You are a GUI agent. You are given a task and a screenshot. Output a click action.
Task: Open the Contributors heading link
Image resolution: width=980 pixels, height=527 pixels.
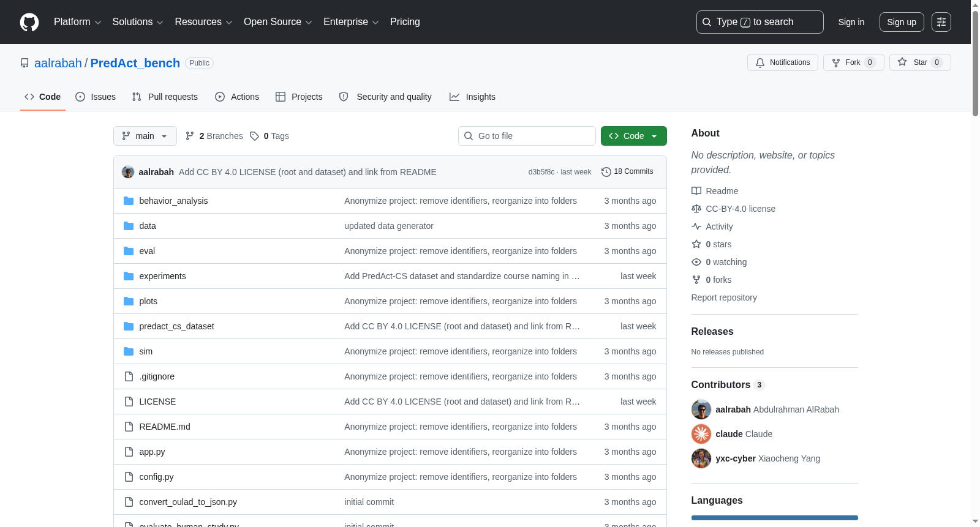tap(728, 385)
